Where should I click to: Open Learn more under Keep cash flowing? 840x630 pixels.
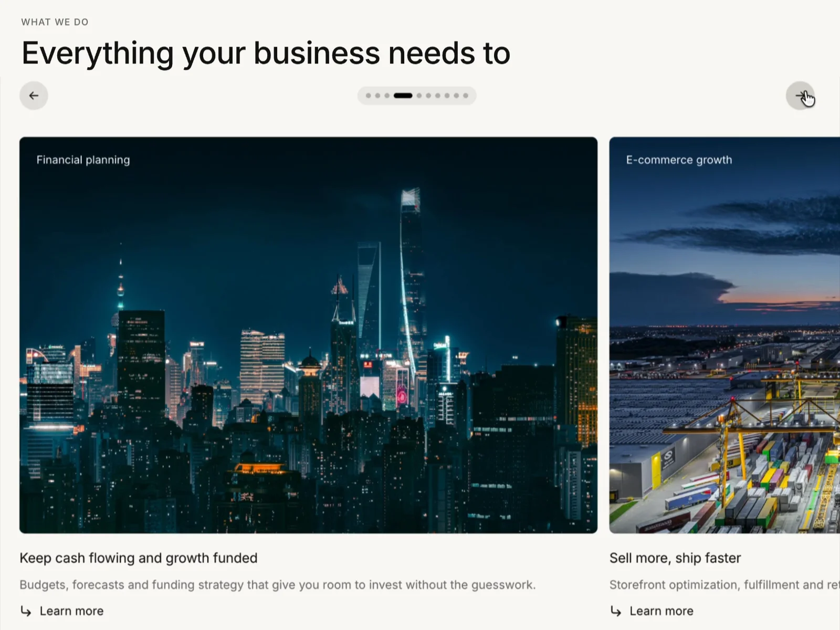[x=71, y=611]
